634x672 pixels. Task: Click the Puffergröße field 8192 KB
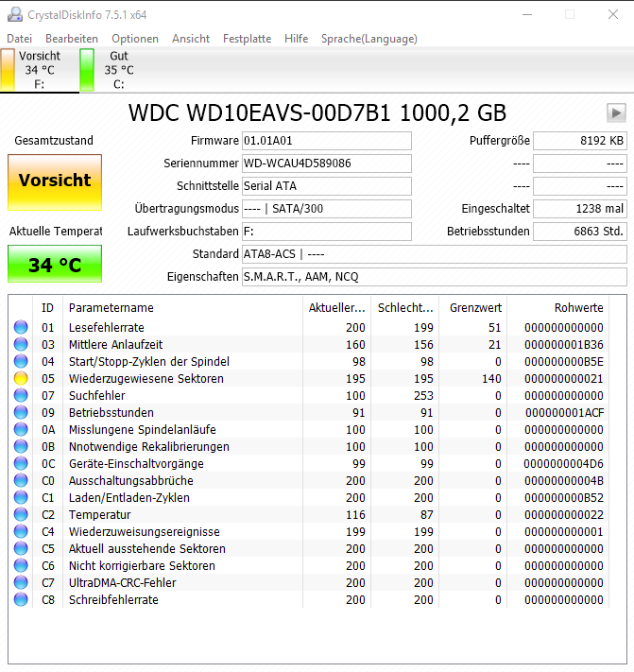click(580, 141)
